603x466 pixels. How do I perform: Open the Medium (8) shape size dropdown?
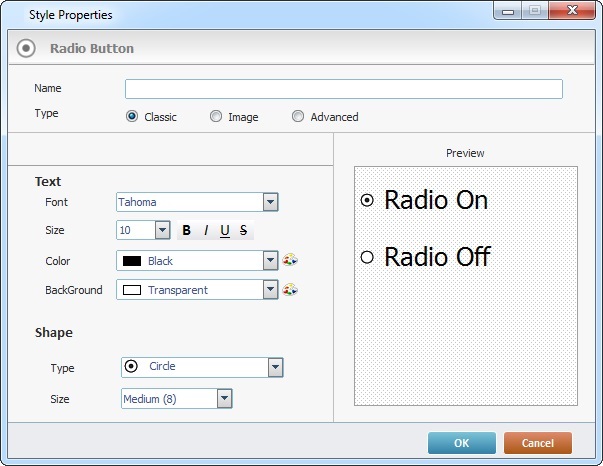tap(224, 399)
